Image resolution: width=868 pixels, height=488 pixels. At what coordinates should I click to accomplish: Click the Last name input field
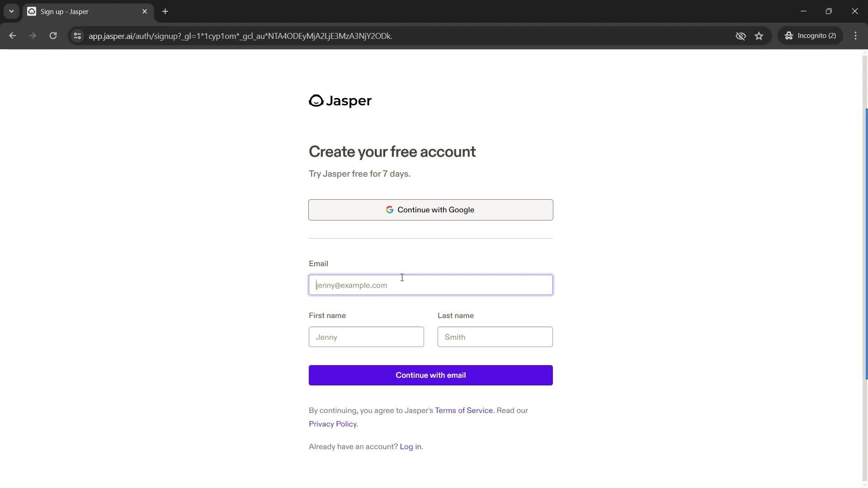495,337
